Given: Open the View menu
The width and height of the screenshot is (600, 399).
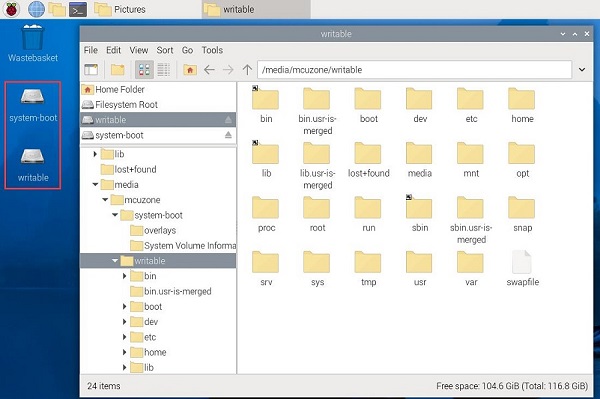Looking at the screenshot, I should (139, 50).
